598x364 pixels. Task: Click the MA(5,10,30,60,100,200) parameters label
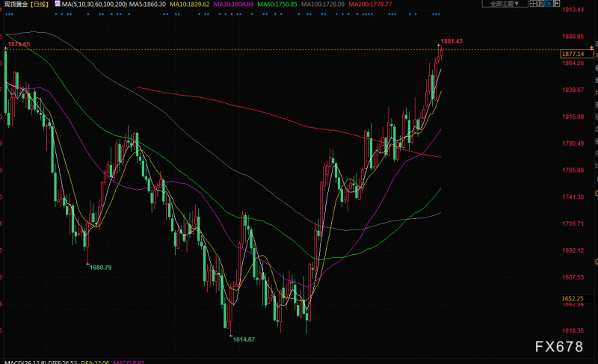[94, 4]
